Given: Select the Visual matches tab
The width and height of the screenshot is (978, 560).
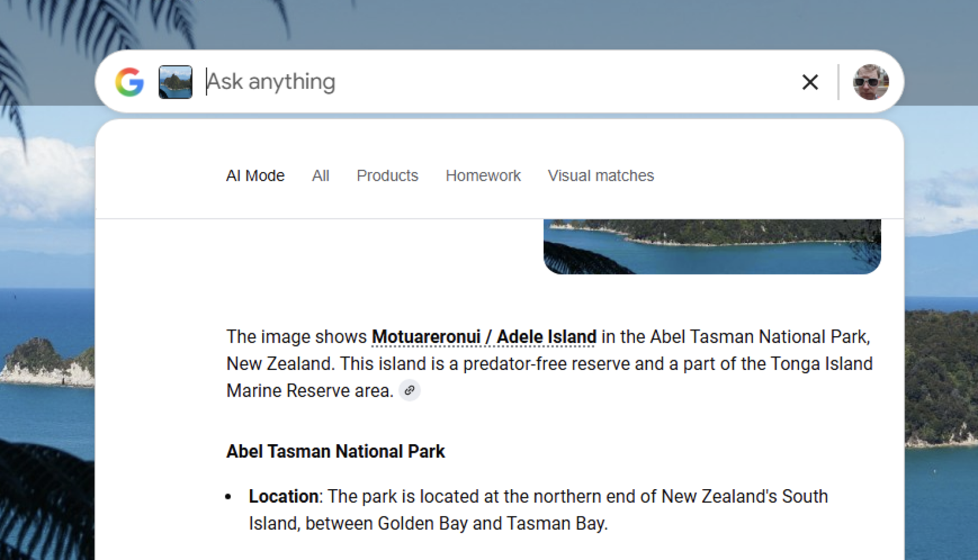Looking at the screenshot, I should tap(600, 175).
